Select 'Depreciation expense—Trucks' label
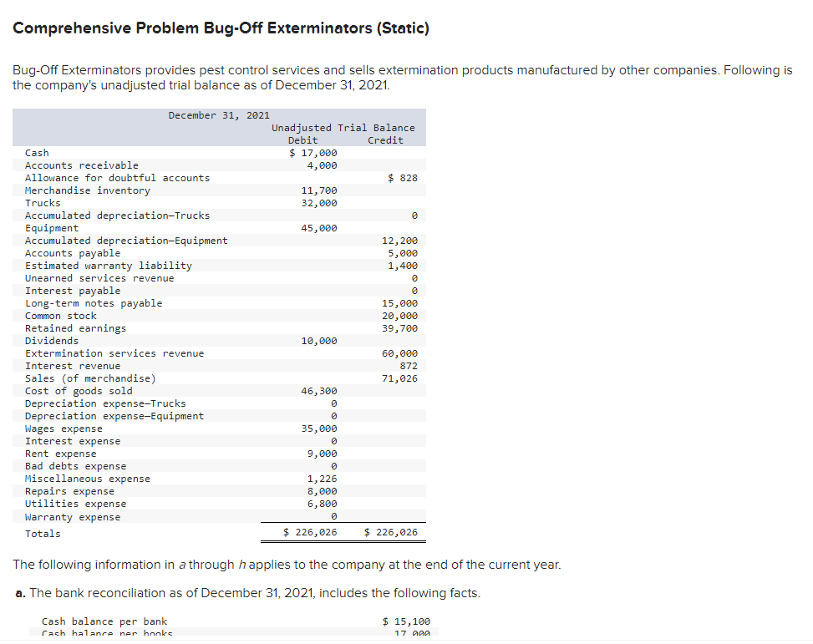This screenshot has height=644, width=813. (x=105, y=403)
